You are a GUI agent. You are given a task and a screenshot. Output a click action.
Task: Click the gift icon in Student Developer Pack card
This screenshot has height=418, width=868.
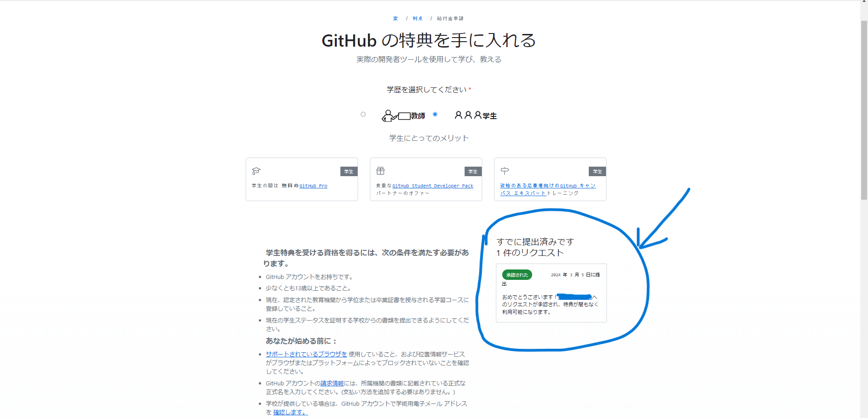380,171
